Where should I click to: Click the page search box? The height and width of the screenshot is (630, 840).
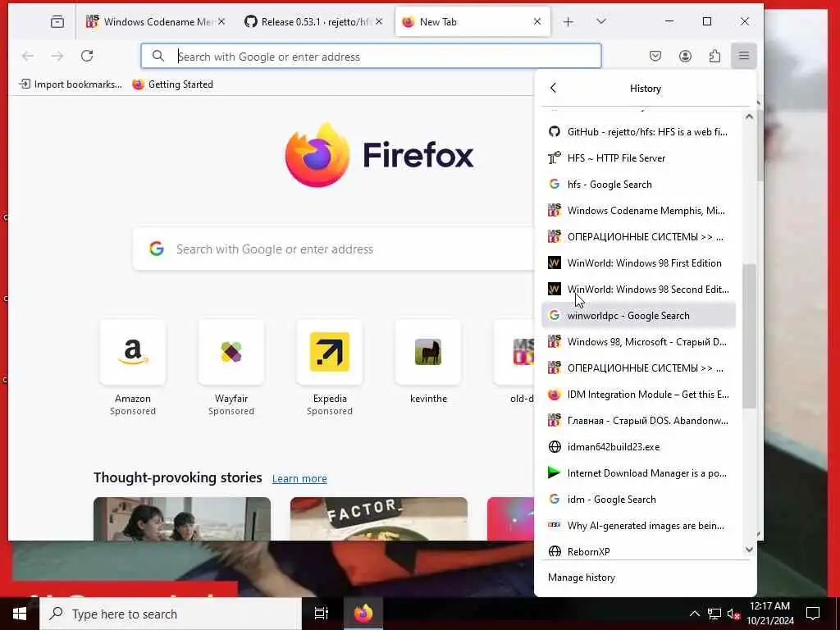coord(333,249)
